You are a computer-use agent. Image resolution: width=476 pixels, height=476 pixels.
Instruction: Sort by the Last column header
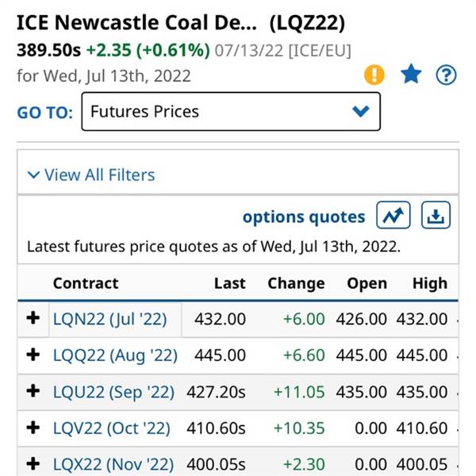tap(230, 283)
